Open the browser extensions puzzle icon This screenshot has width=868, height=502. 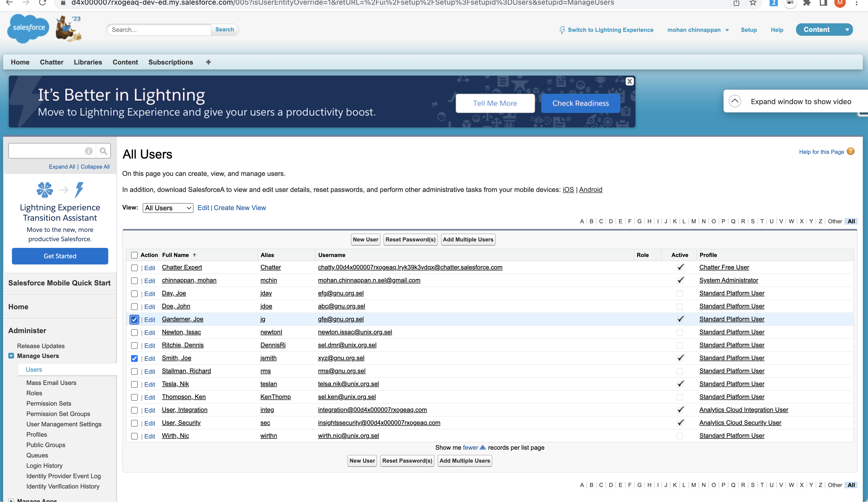coord(807,3)
